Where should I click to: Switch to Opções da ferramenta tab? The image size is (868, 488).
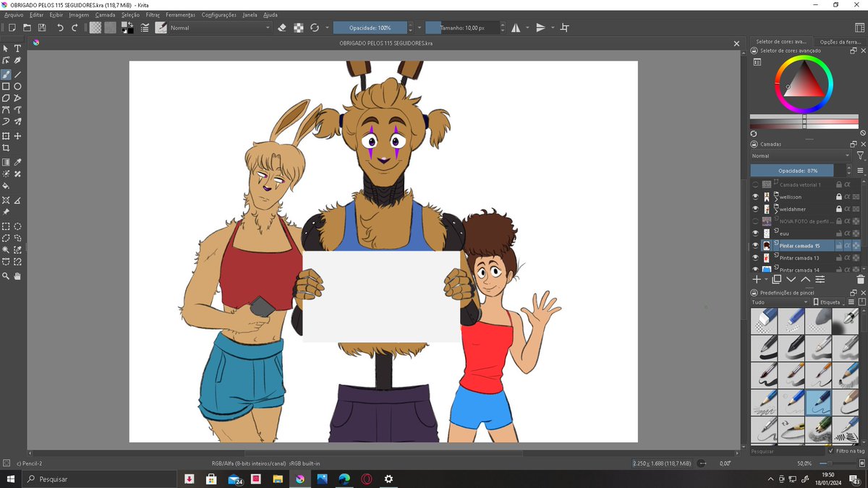click(841, 42)
